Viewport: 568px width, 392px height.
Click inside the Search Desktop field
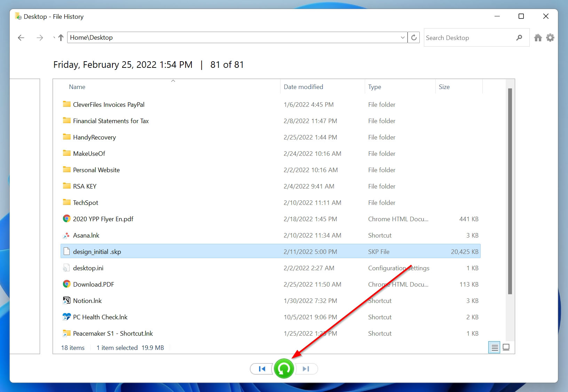pos(463,37)
